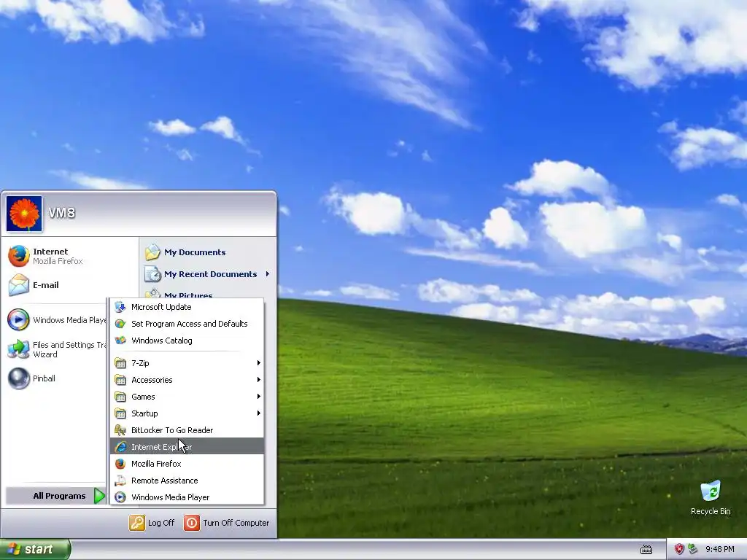
Task: Expand the Games submenu arrow
Action: tap(259, 396)
